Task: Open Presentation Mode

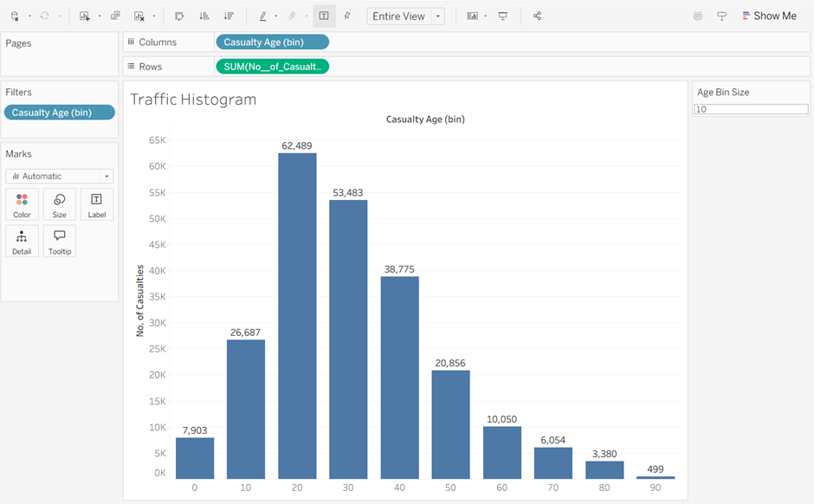Action: (502, 16)
